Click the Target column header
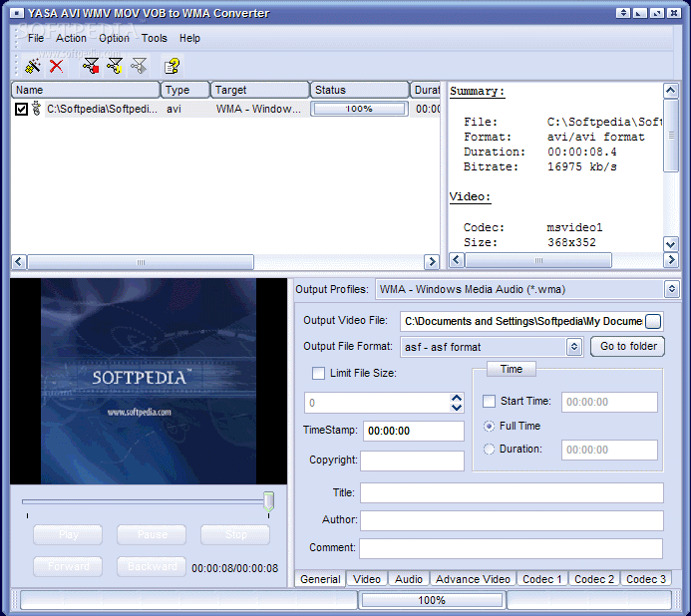The image size is (691, 616). (260, 90)
